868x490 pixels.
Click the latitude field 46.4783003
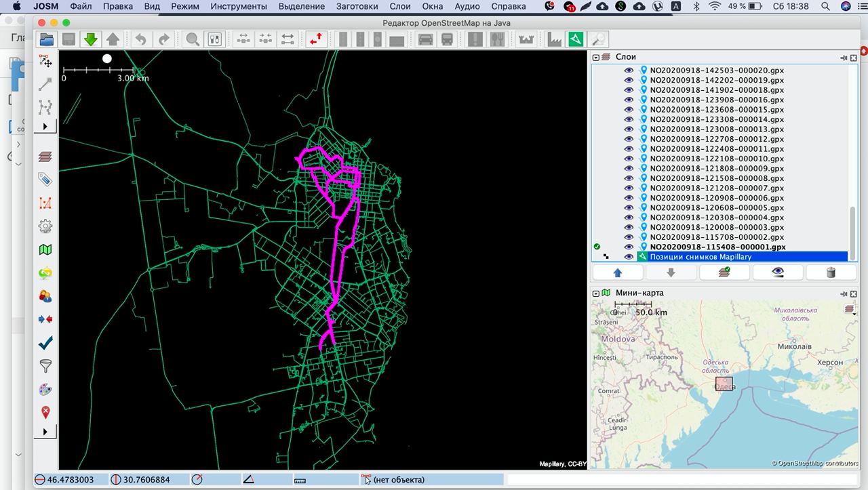[73, 479]
